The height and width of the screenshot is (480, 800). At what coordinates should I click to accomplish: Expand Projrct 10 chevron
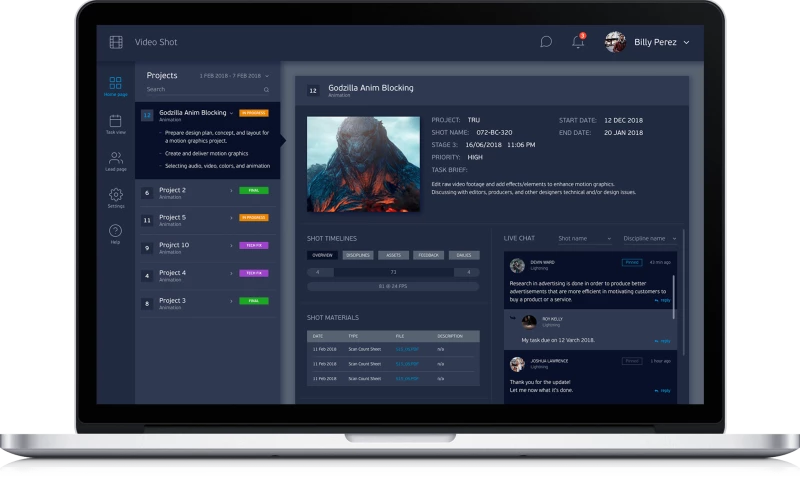[x=231, y=245]
